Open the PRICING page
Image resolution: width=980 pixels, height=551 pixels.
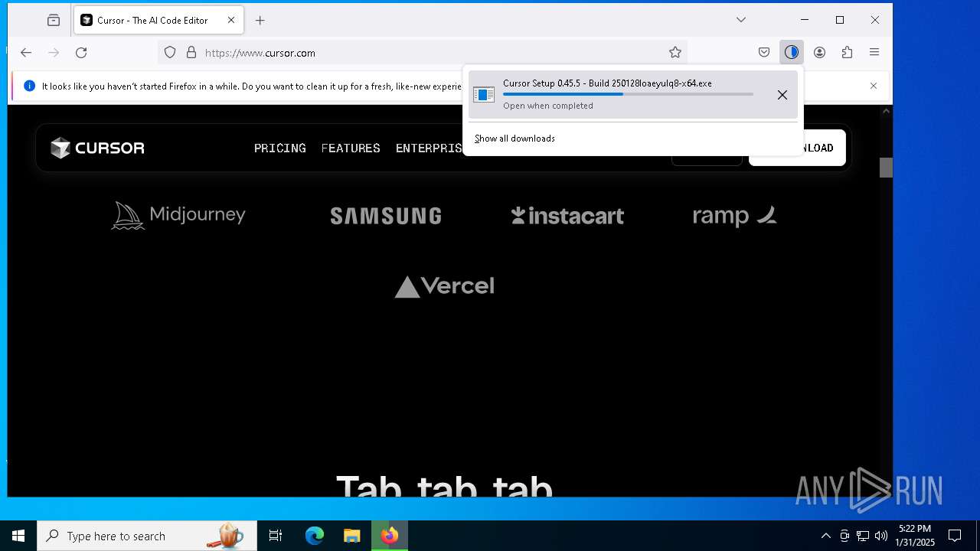(x=279, y=148)
